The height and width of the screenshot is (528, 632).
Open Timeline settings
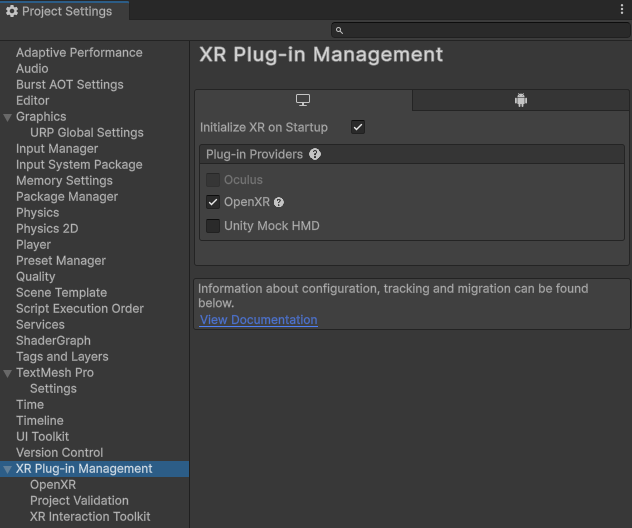[x=40, y=420]
